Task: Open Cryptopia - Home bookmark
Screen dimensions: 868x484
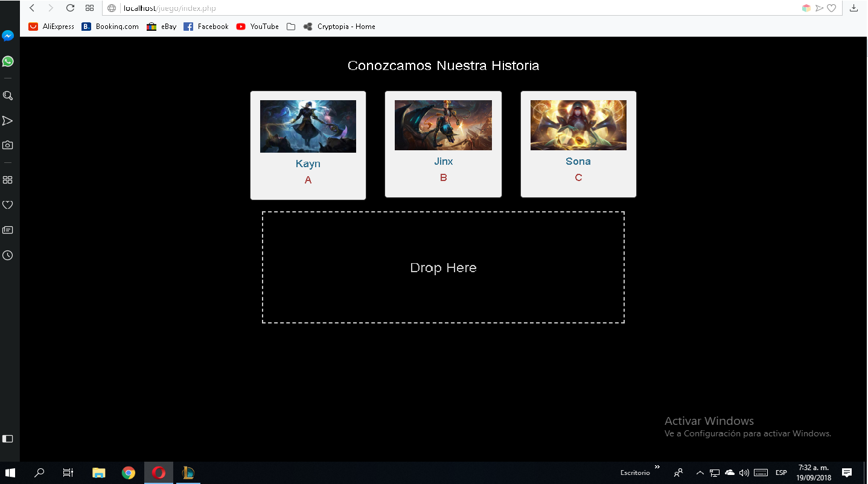Action: pyautogui.click(x=339, y=27)
